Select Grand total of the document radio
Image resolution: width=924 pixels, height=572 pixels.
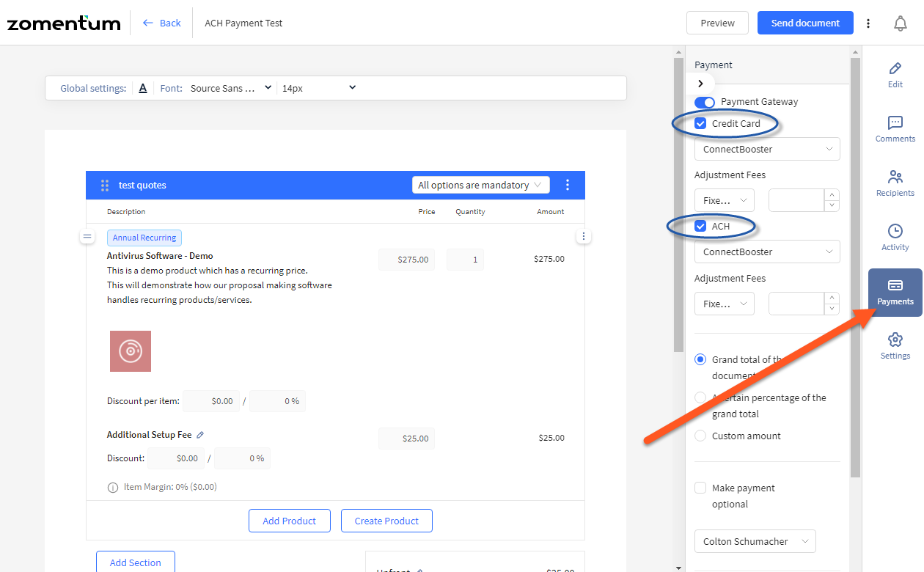(x=700, y=360)
